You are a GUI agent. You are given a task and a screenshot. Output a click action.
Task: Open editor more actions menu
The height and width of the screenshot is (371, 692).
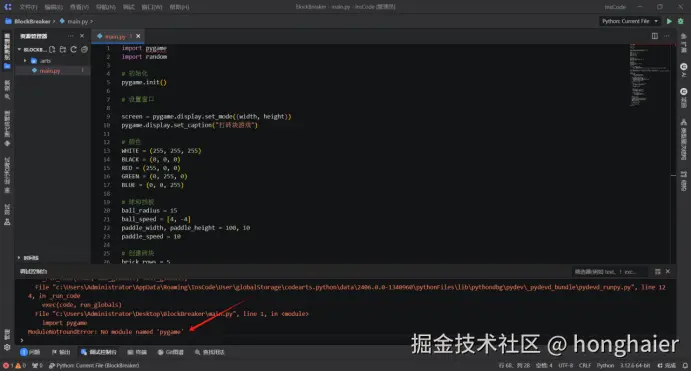tap(666, 36)
